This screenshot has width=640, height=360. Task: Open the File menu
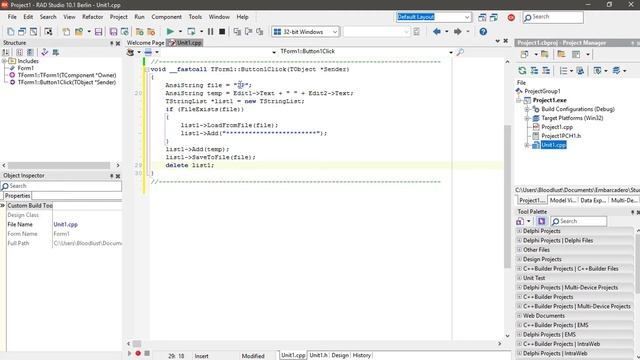coord(12,17)
